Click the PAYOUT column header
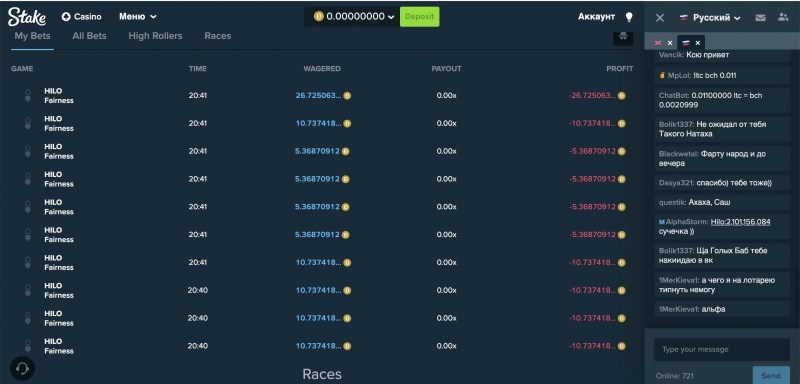Viewport: 800px width, 384px height. coord(446,68)
